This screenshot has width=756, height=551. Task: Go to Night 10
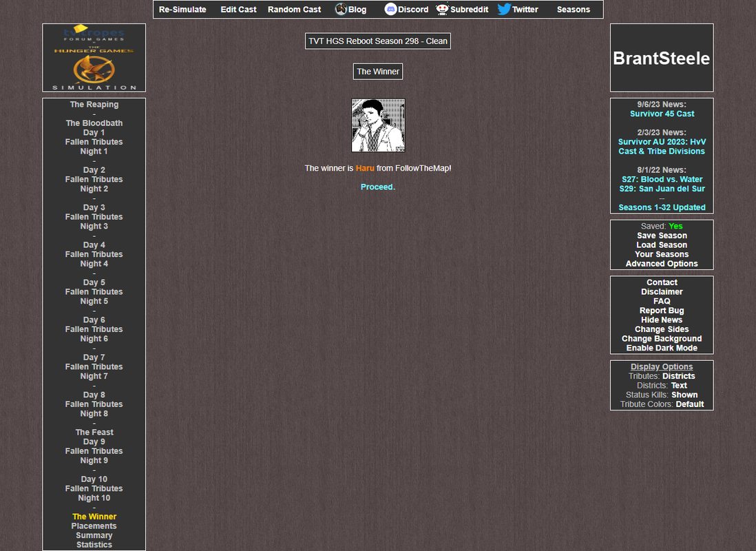tap(94, 498)
